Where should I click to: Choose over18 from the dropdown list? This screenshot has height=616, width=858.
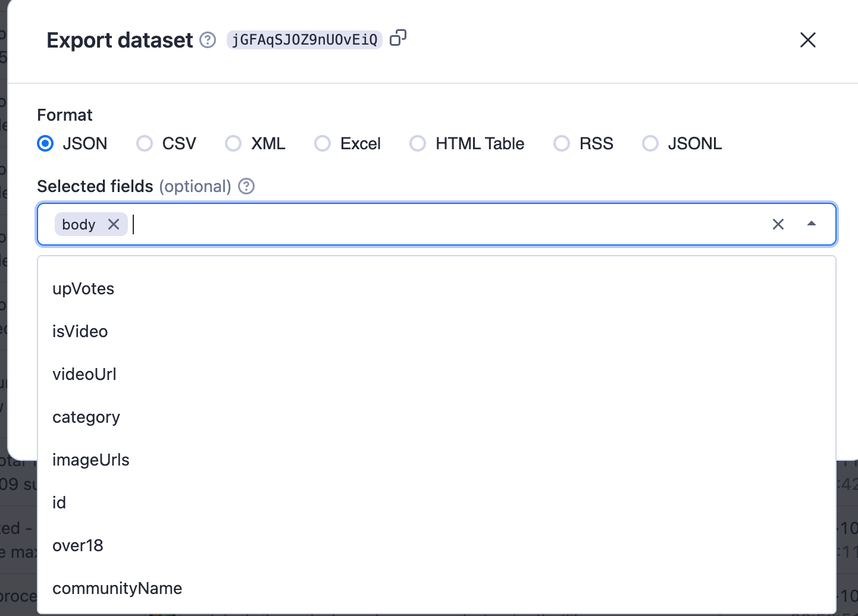tap(437, 546)
